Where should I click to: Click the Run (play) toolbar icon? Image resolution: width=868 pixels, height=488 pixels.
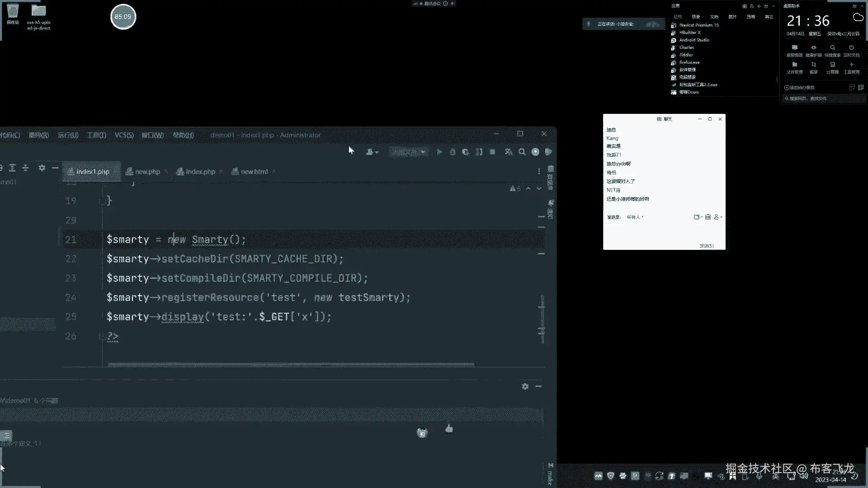pos(439,152)
